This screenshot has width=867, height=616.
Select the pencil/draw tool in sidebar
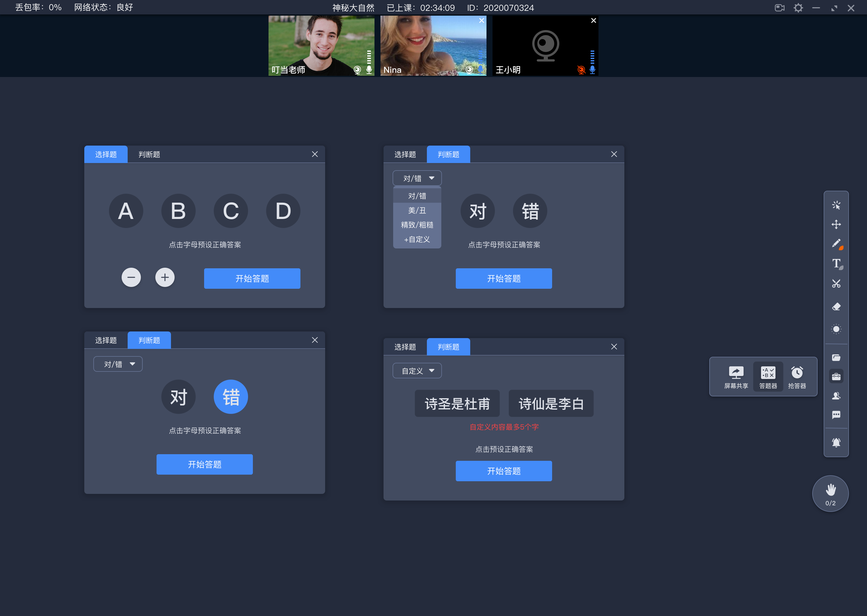click(837, 243)
